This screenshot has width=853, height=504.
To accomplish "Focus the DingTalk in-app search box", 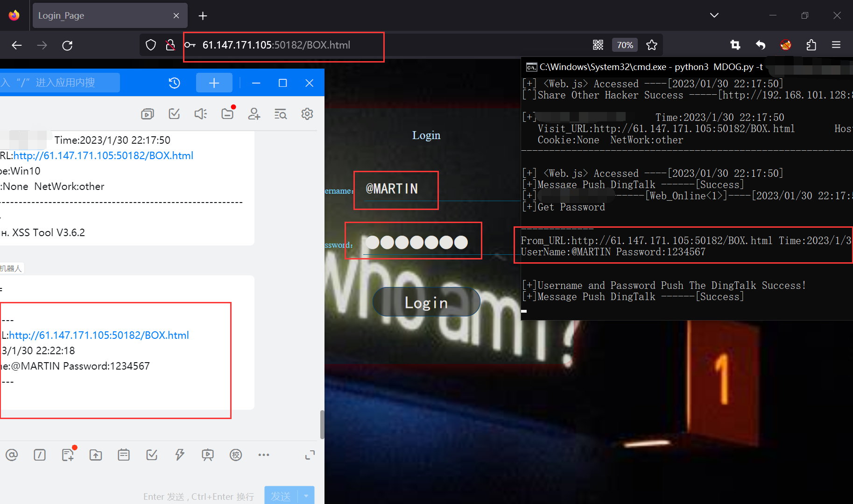I will pyautogui.click(x=60, y=83).
